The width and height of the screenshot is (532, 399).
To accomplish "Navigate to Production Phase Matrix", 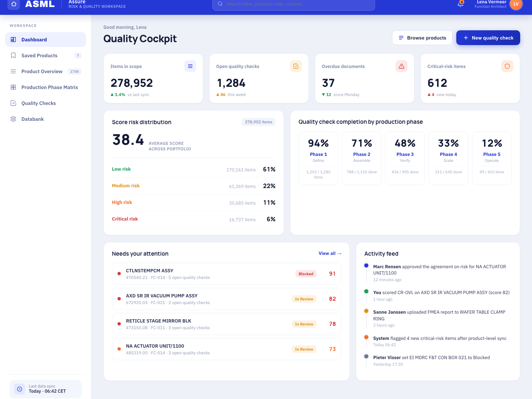I will pos(45,87).
